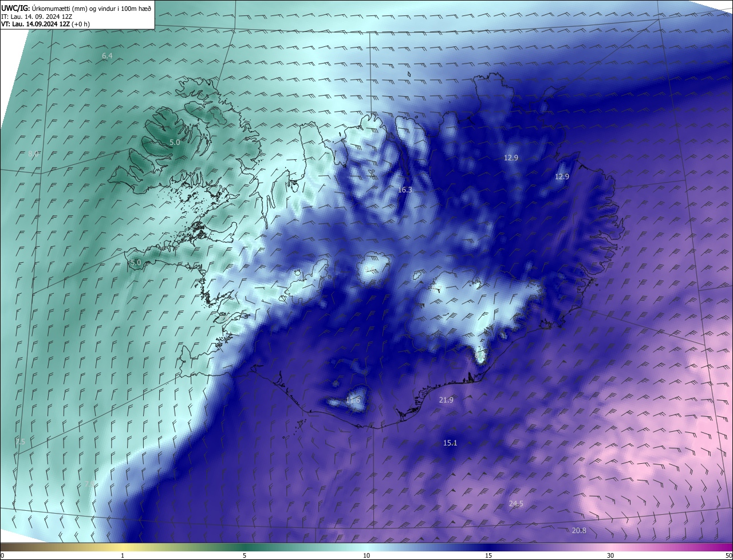Click the 20.8 value label on the map

579,530
